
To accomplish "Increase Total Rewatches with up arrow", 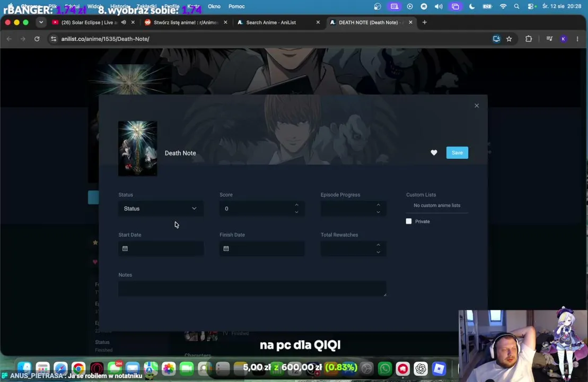I will pos(379,245).
